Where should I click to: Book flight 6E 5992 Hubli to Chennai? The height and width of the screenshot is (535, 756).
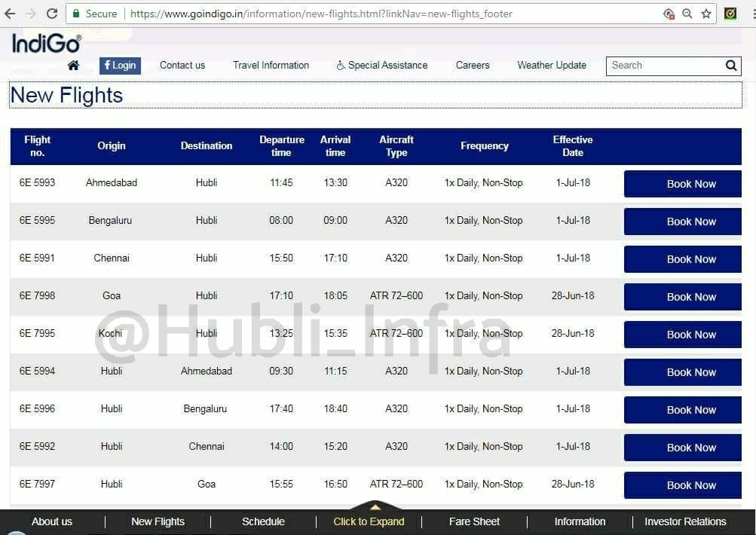[x=683, y=448]
